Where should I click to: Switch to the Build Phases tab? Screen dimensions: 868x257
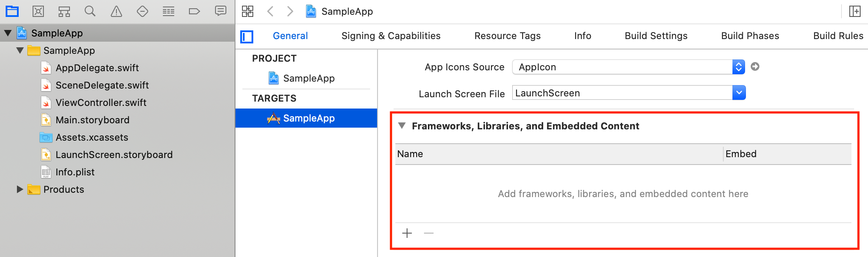pos(750,36)
